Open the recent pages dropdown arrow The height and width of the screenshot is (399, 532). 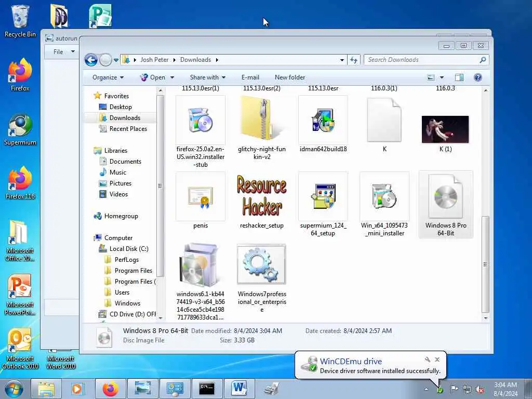116,60
